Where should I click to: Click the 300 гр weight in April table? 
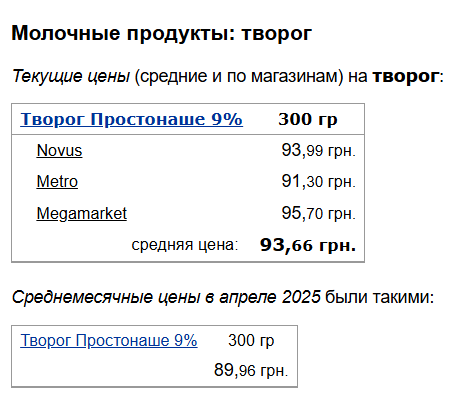[x=251, y=341]
